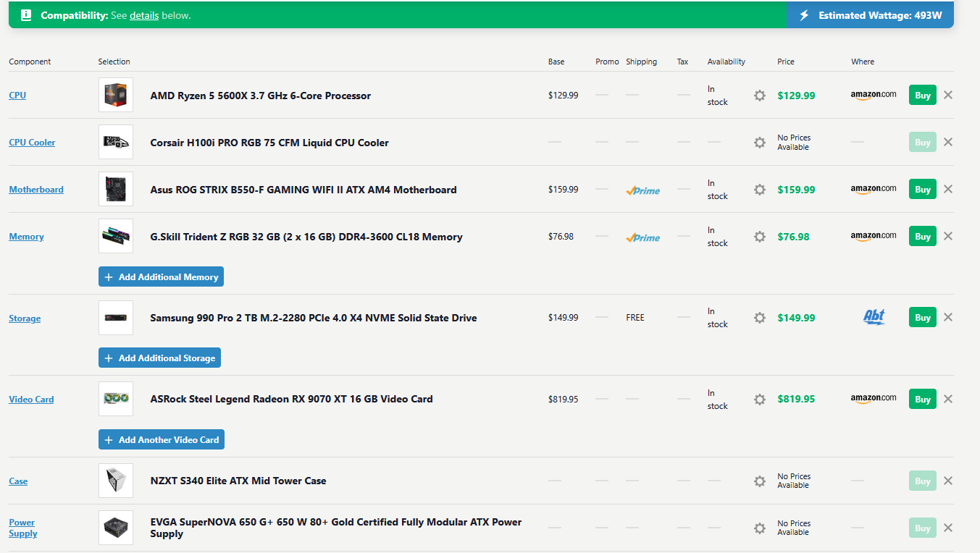The width and height of the screenshot is (980, 553).
Task: Open the Asus motherboard thumbnail
Action: pyautogui.click(x=116, y=189)
